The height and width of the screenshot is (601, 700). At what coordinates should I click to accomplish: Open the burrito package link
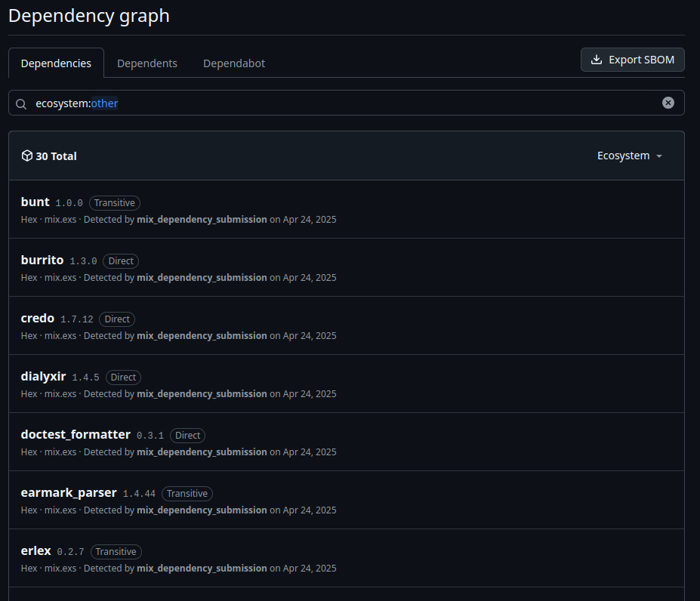(42, 260)
